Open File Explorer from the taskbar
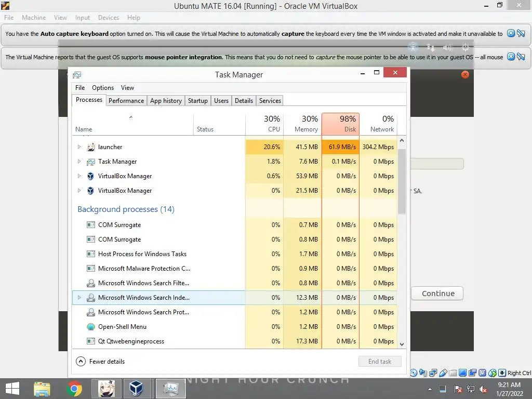 click(42, 389)
